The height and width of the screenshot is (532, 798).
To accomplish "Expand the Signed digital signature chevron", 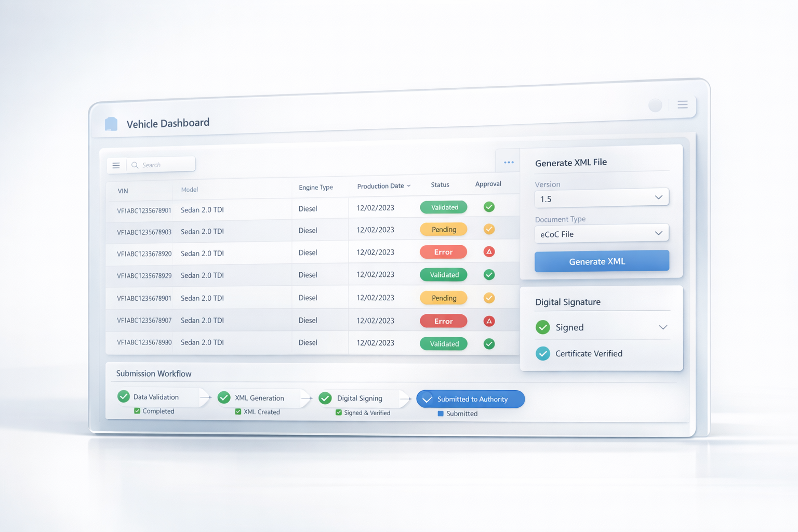I will (663, 327).
